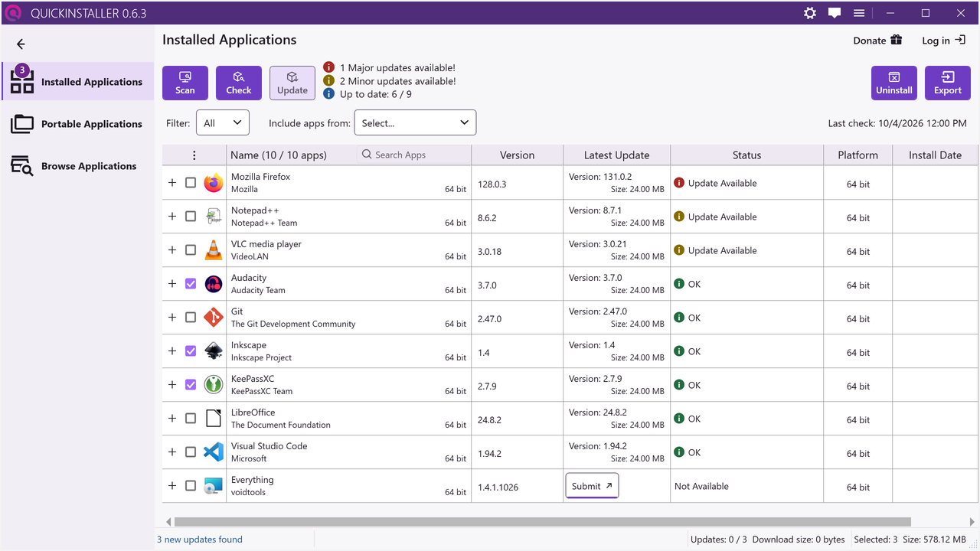Check the Notepad++ row checkbox
980x551 pixels.
click(191, 217)
